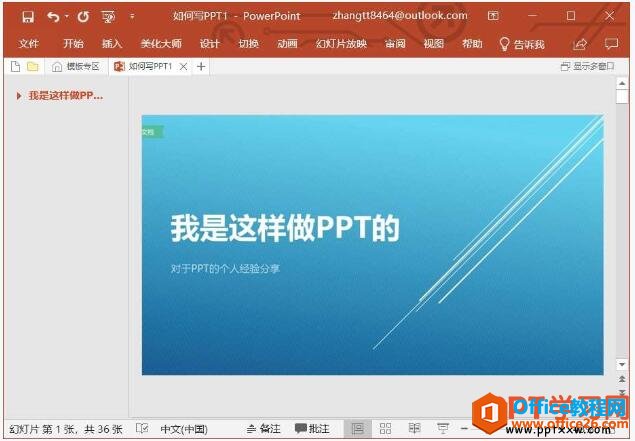Undo the last action
Screen dimensions: 635x441
coord(53,17)
